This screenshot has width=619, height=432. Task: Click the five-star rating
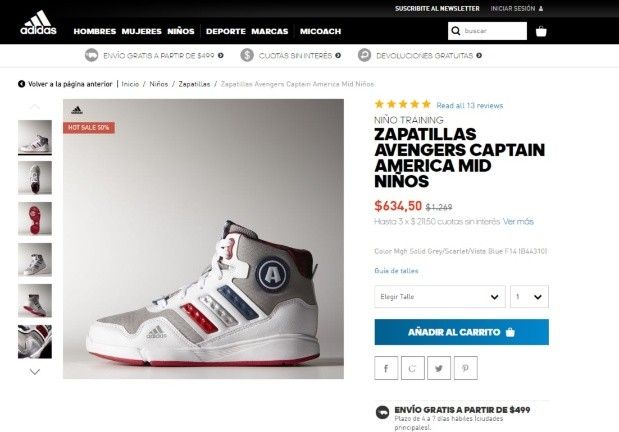[x=402, y=104]
